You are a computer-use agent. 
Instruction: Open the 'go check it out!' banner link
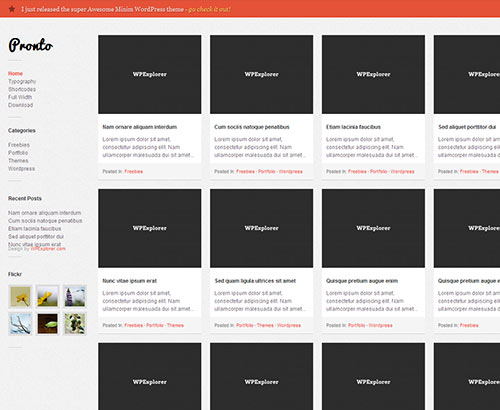tap(209, 9)
